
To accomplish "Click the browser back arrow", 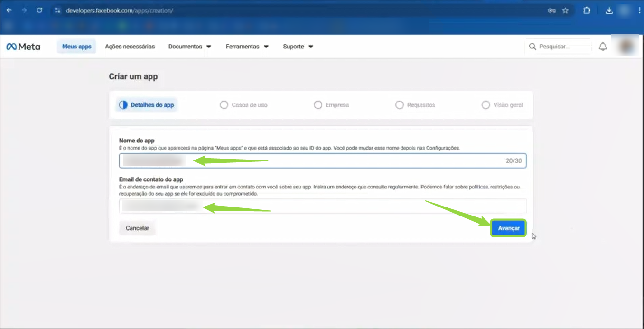I will pyautogui.click(x=9, y=10).
